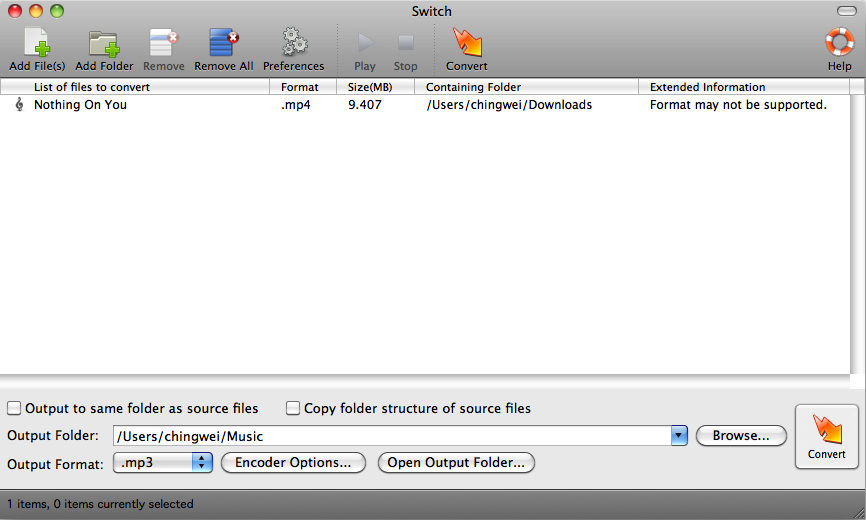This screenshot has width=866, height=520.
Task: Click the 9.407 size cell
Action: [365, 105]
